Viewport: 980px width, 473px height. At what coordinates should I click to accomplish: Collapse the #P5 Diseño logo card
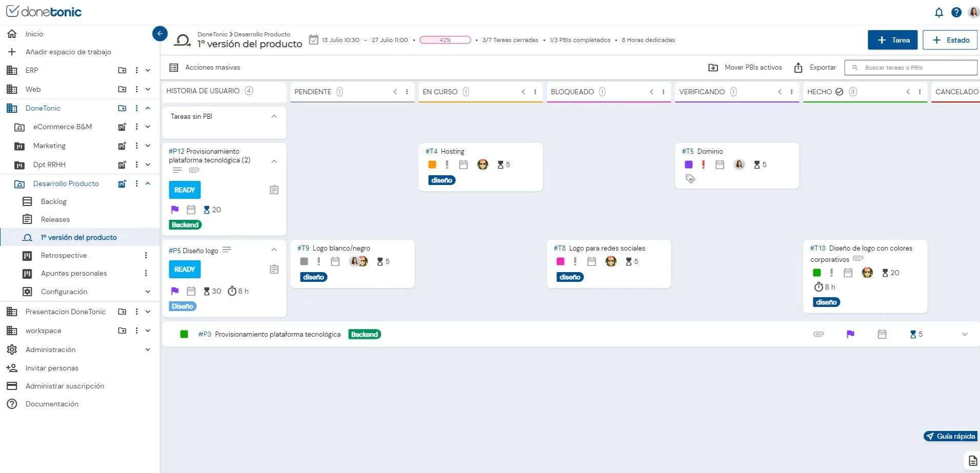click(274, 250)
